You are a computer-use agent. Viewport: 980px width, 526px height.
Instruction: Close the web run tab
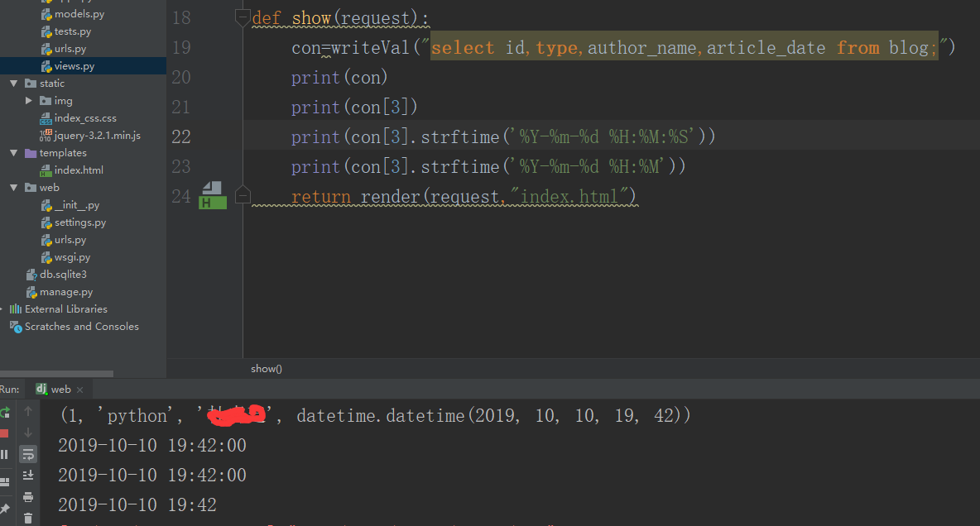tap(79, 388)
